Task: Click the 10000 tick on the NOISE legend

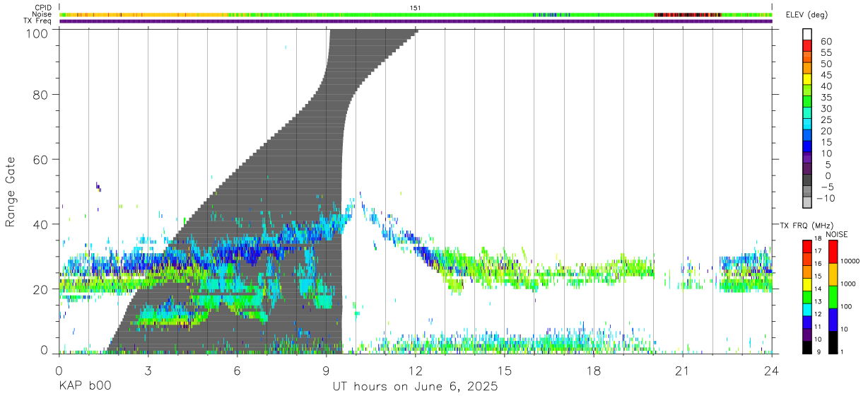Action: [849, 261]
